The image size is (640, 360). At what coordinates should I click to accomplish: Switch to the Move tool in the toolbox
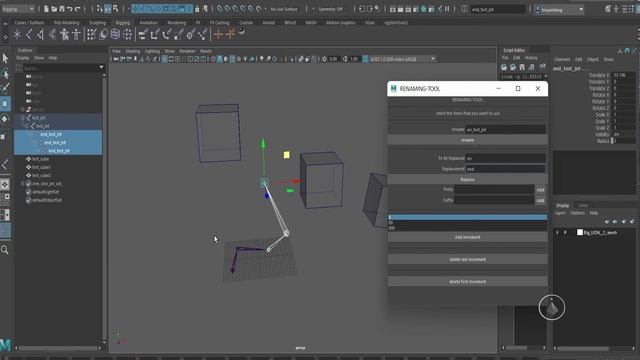click(5, 104)
